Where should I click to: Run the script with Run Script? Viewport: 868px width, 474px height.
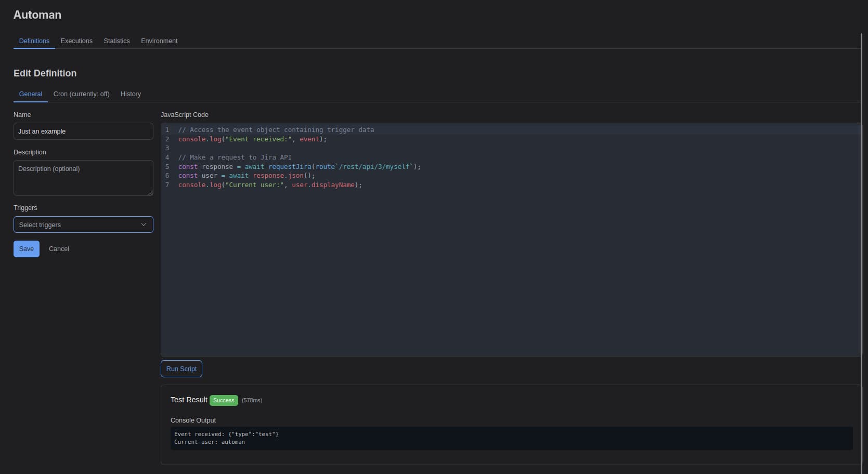182,369
